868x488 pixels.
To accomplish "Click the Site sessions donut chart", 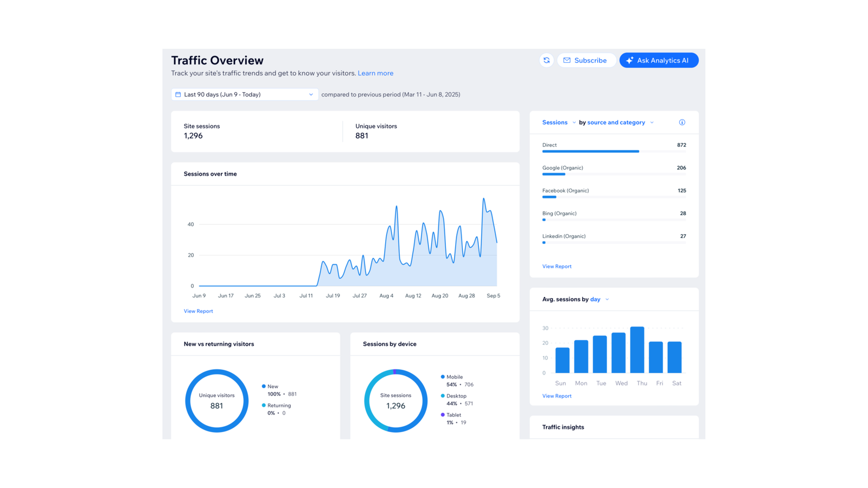I will 395,400.
